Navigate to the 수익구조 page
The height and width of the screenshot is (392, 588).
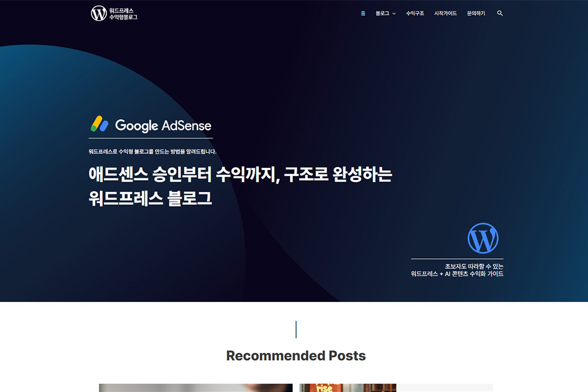[415, 14]
